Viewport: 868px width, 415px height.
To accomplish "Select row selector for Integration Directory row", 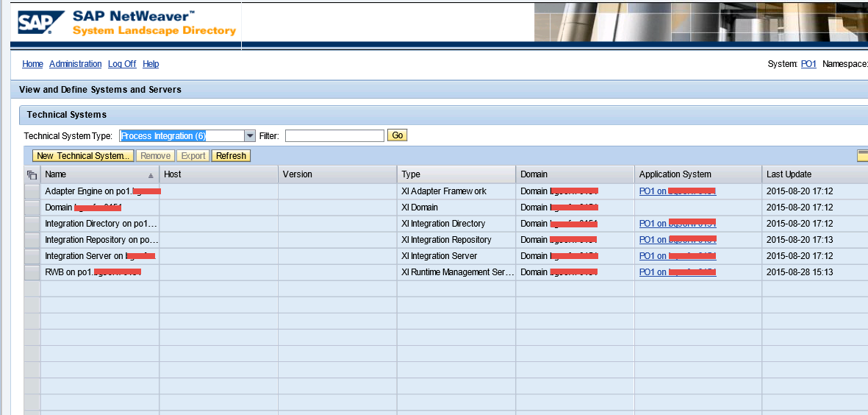I will click(x=32, y=223).
